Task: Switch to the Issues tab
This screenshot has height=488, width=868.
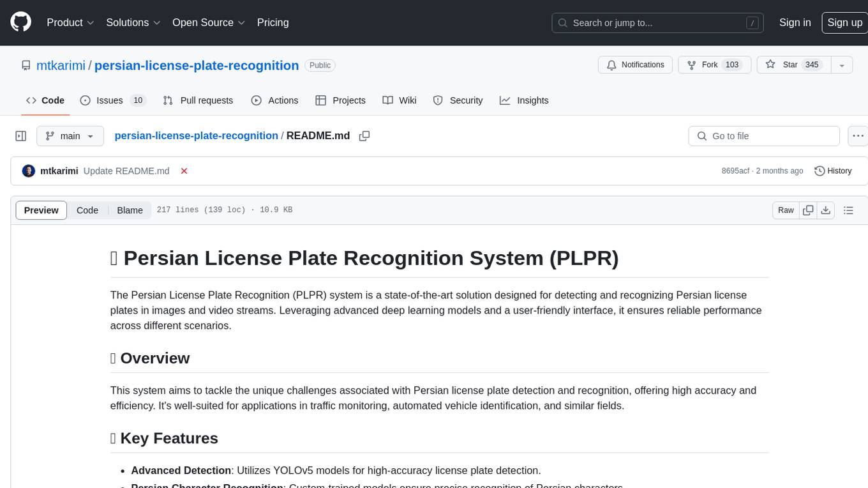Action: click(113, 100)
